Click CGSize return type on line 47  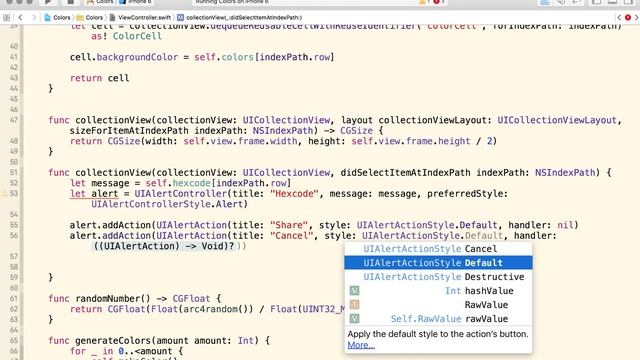(356, 131)
